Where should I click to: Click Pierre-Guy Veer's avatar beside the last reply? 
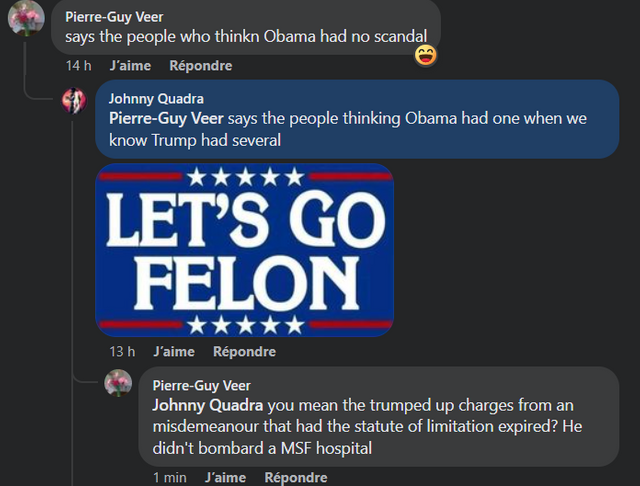[x=118, y=383]
